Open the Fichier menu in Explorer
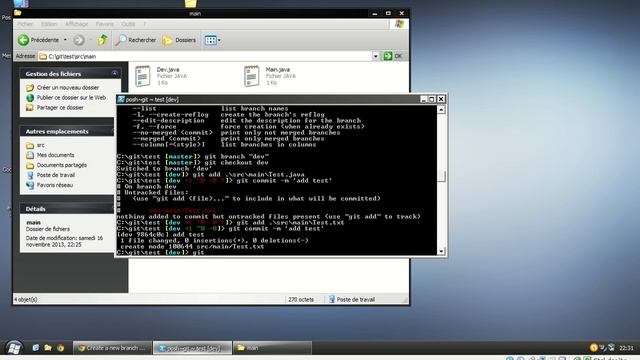The image size is (640, 360). click(25, 24)
